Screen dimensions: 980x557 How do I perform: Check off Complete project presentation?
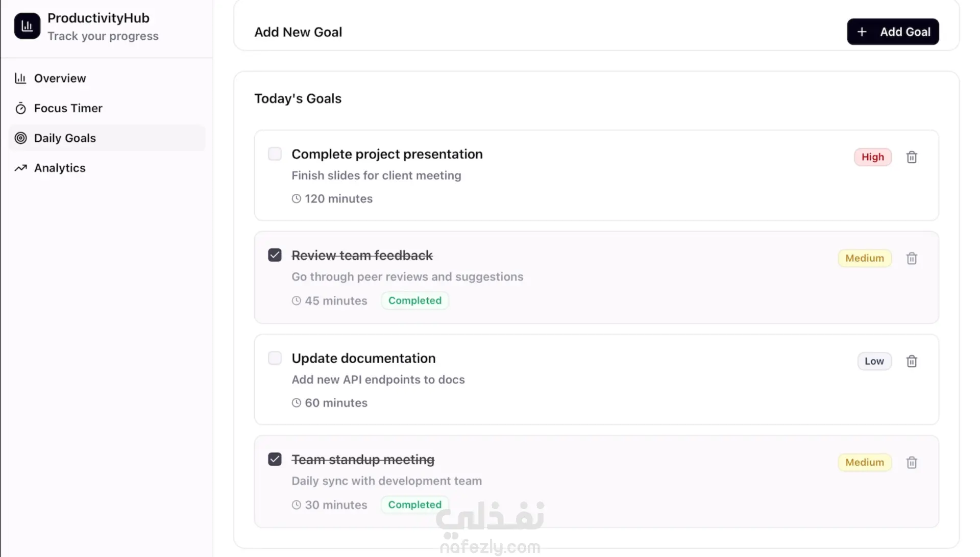(x=275, y=154)
